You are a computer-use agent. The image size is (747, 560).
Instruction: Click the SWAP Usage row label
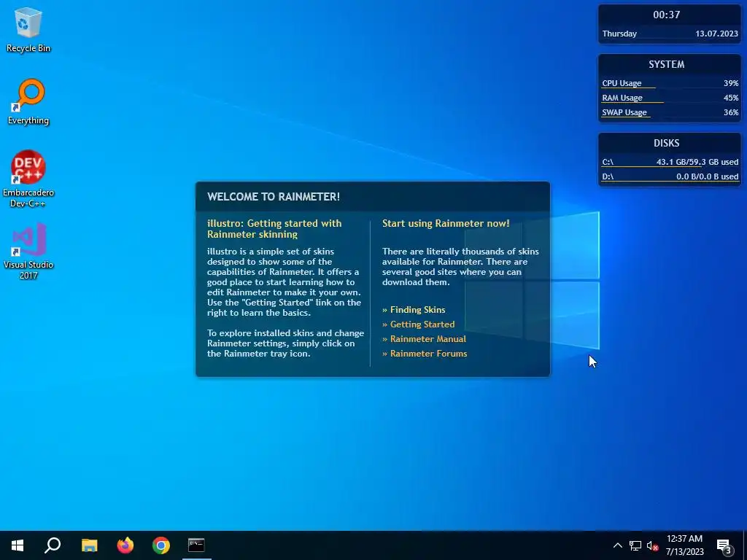[624, 113]
